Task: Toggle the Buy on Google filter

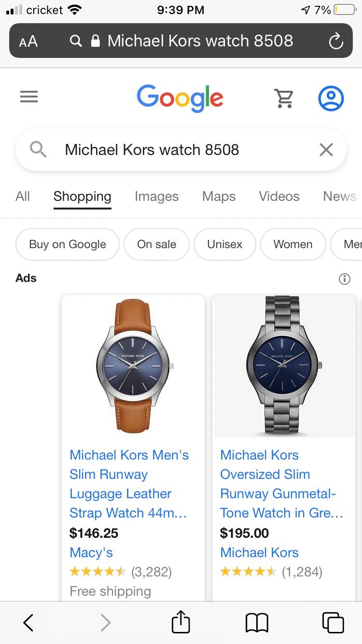Action: coord(68,244)
